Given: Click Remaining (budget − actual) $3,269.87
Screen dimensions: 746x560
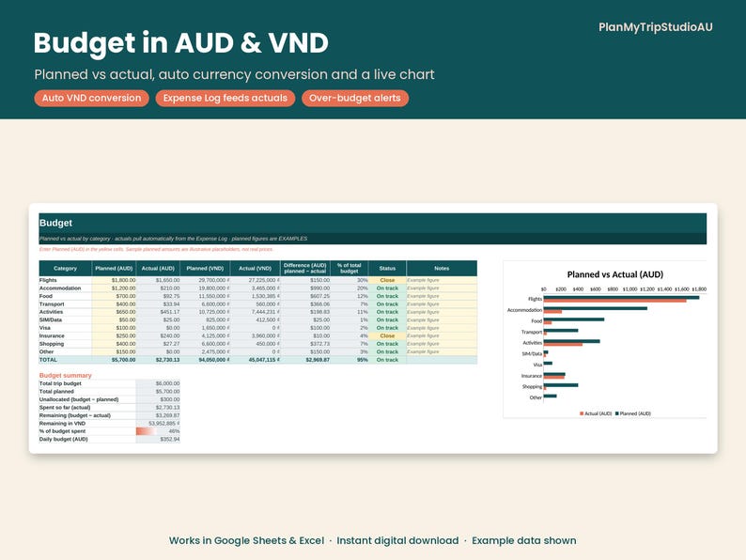Looking at the screenshot, I should [x=158, y=415].
